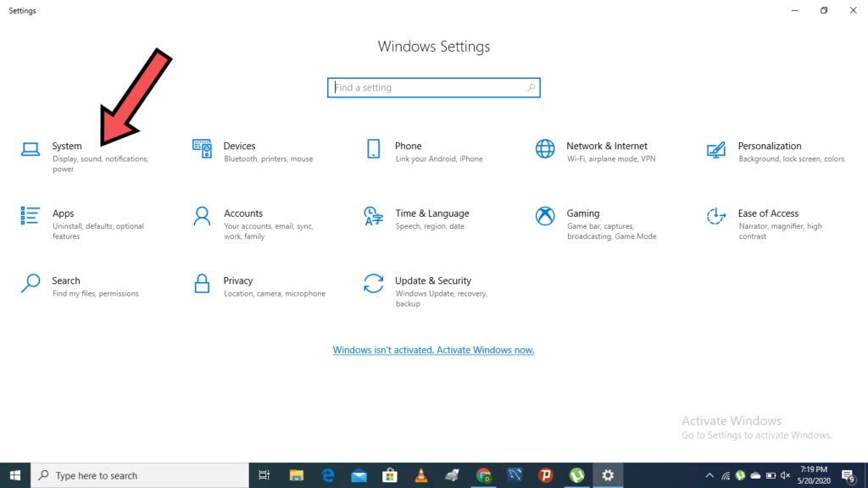Open the Phone settings icon
The image size is (868, 488).
click(x=374, y=149)
